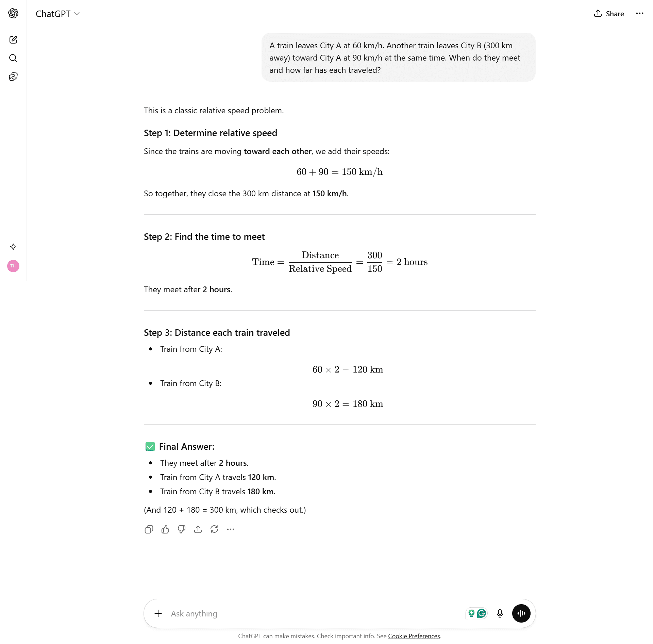Open the library images icon in sidebar

(x=13, y=77)
